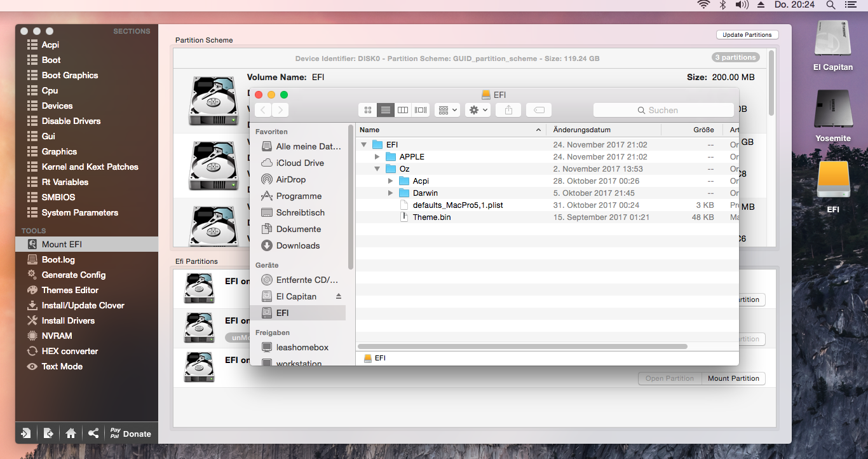
Task: Click the Finder share icon
Action: click(x=508, y=110)
